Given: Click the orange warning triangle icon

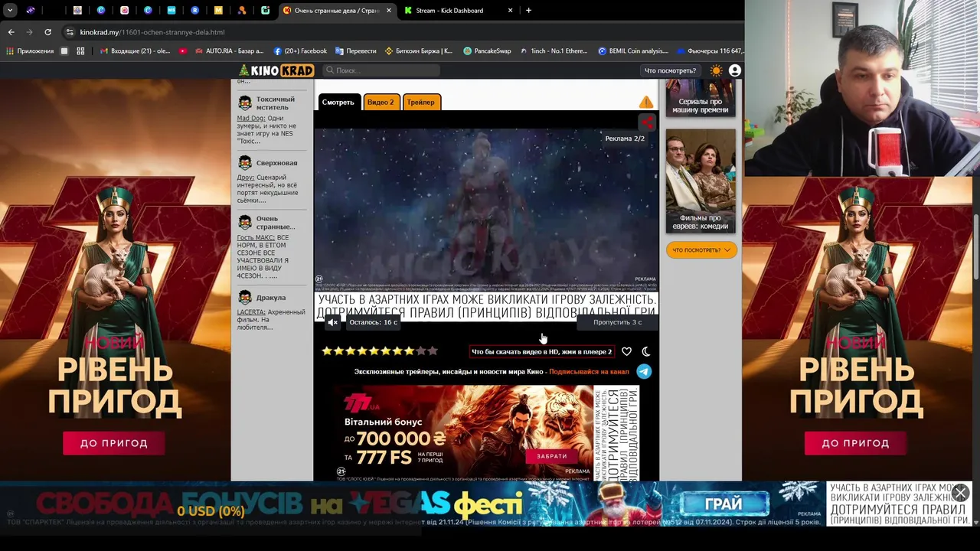Looking at the screenshot, I should pyautogui.click(x=646, y=102).
